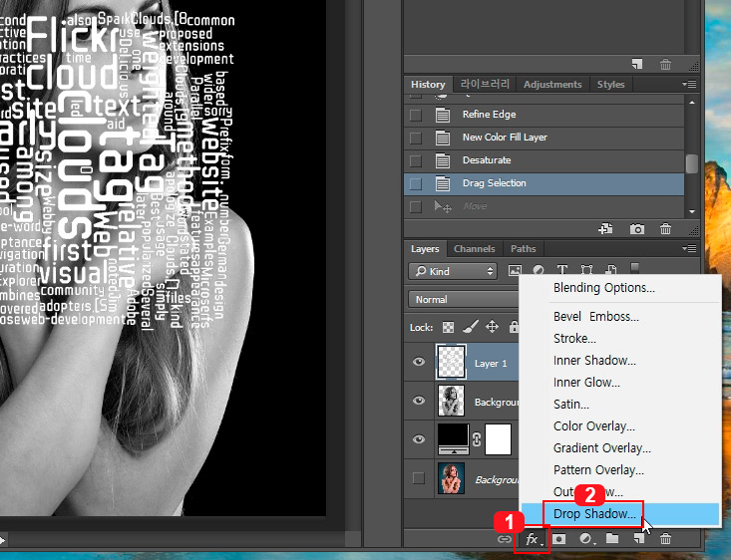Filter layers by smart object icon

tap(610, 270)
